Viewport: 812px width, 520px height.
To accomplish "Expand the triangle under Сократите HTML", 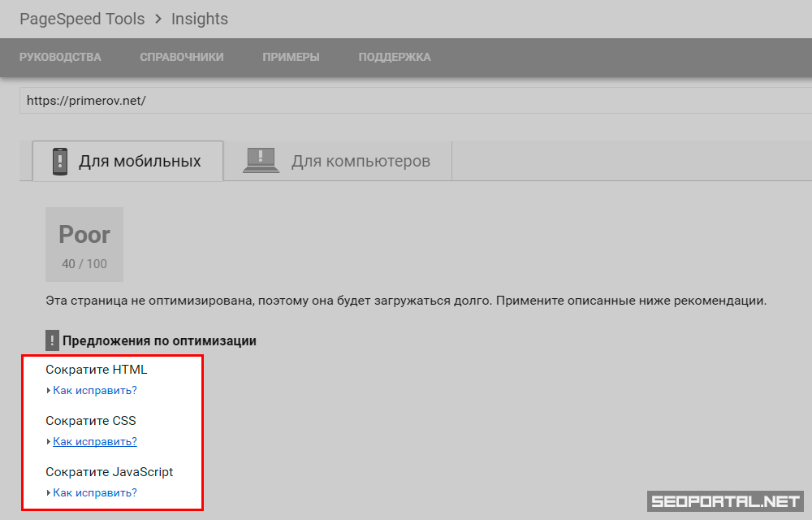I will point(49,391).
